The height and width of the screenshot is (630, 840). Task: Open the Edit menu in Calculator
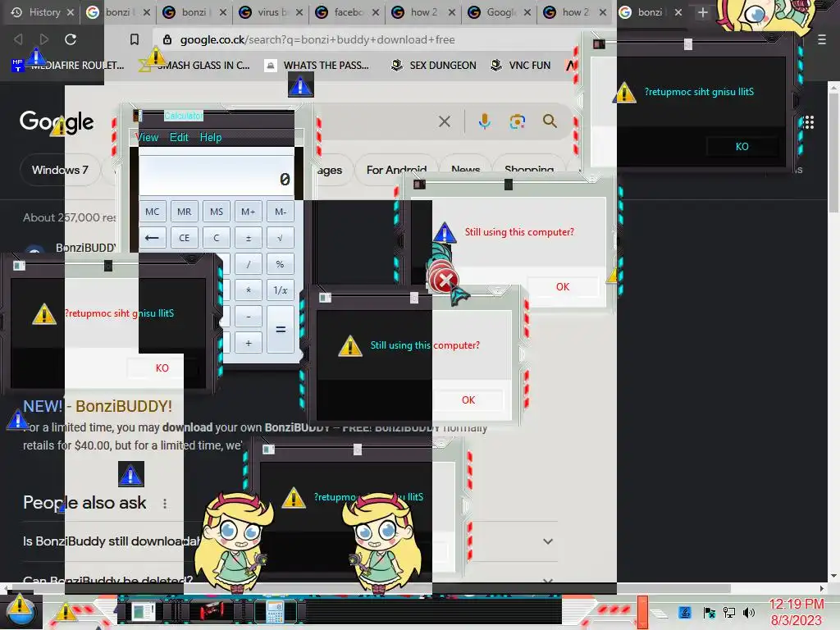(179, 137)
